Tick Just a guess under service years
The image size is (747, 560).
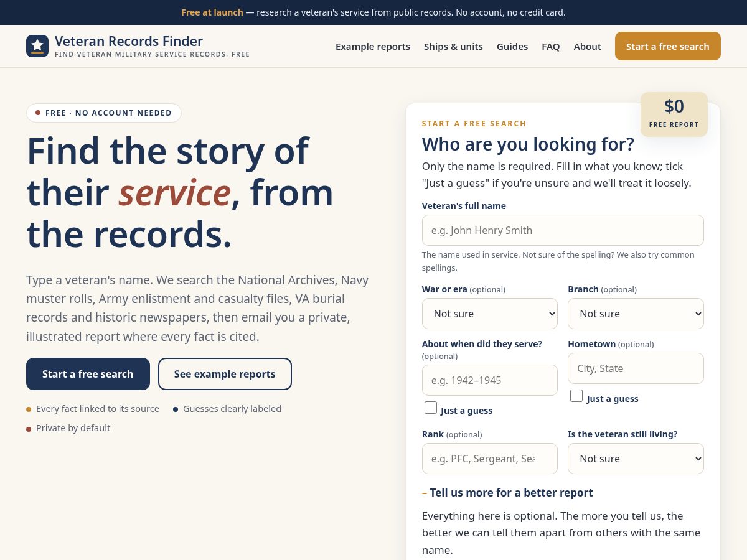[431, 408]
